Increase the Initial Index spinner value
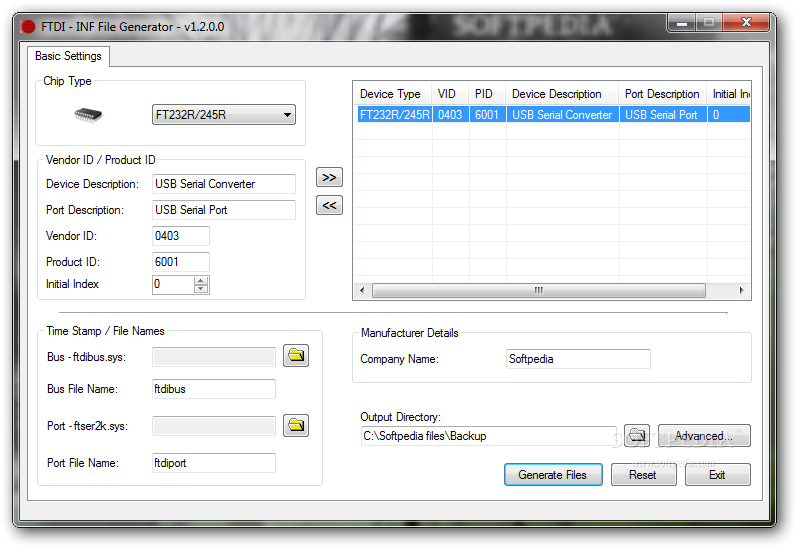797x548 pixels. click(x=201, y=281)
